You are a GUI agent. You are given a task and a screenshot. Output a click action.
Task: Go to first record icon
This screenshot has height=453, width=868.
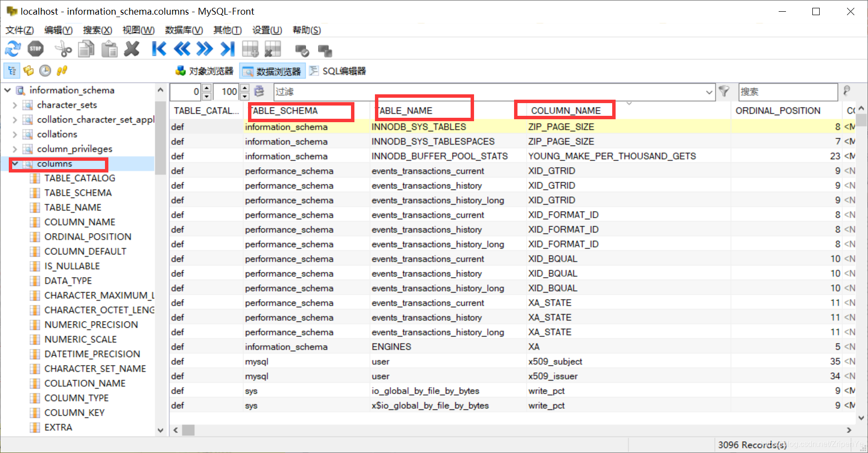159,49
